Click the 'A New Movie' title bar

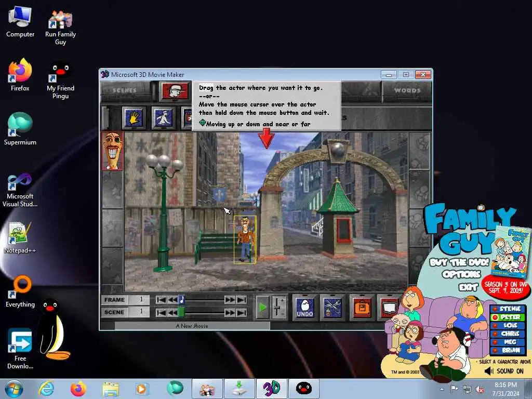coord(192,326)
